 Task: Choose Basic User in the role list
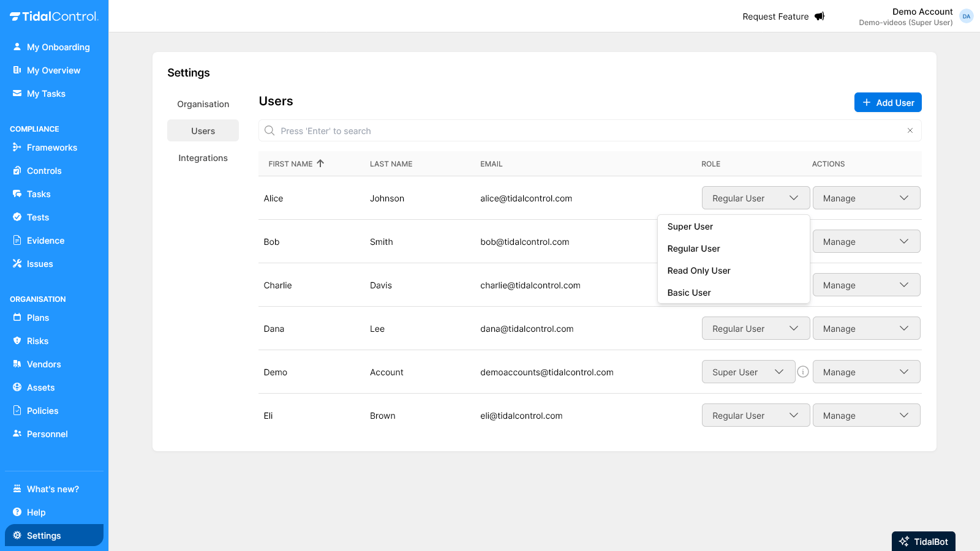[x=689, y=293]
